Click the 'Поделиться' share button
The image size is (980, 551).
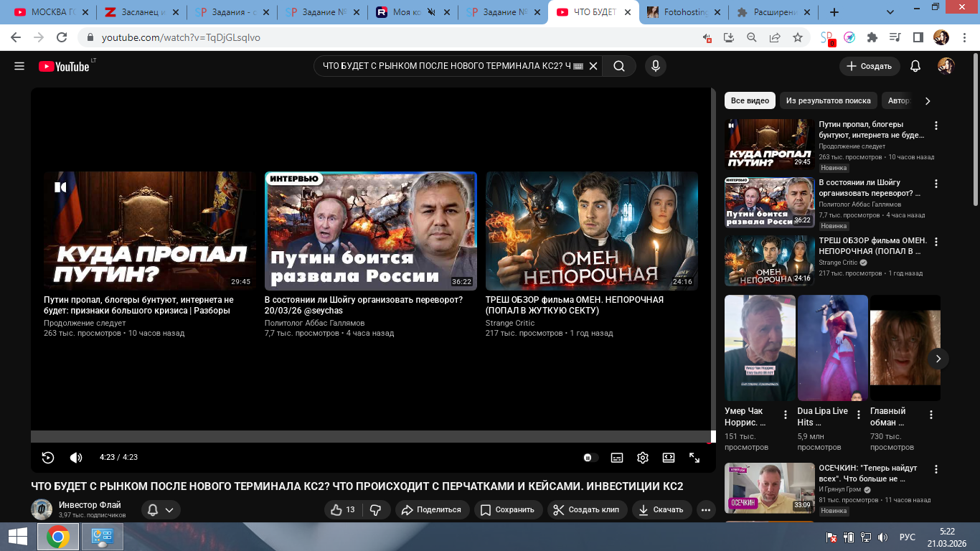(x=431, y=510)
